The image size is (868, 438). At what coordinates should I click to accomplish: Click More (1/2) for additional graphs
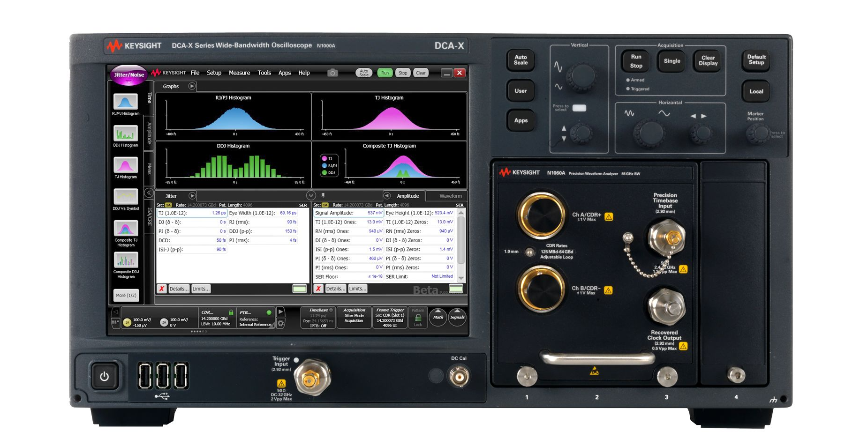click(x=126, y=295)
